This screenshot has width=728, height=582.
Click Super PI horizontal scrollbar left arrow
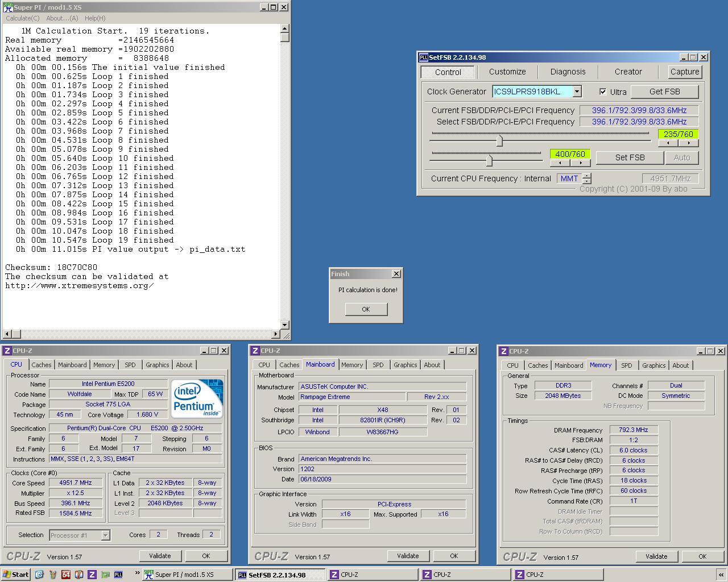[7, 334]
